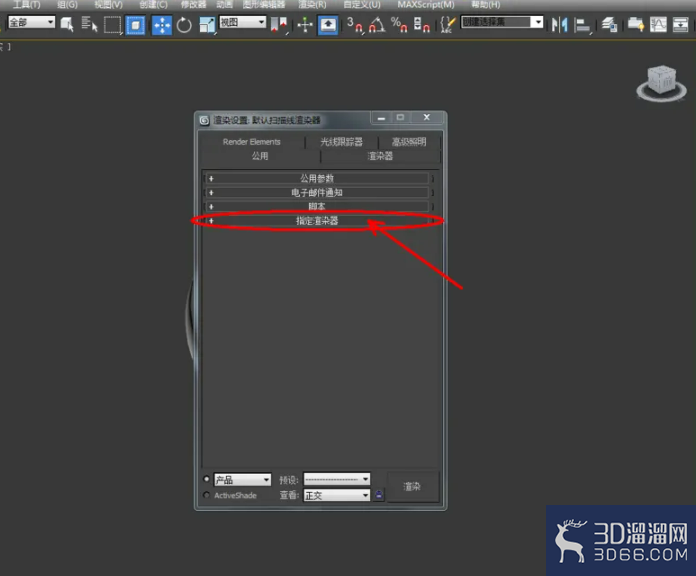Open the 修改器 menu
This screenshot has height=576, width=696.
tap(194, 4)
